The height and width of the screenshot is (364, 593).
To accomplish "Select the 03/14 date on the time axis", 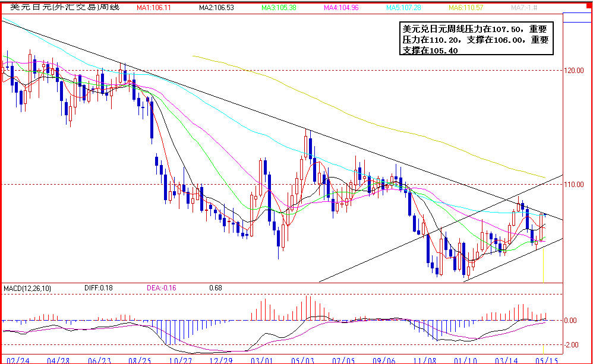I will [x=506, y=360].
